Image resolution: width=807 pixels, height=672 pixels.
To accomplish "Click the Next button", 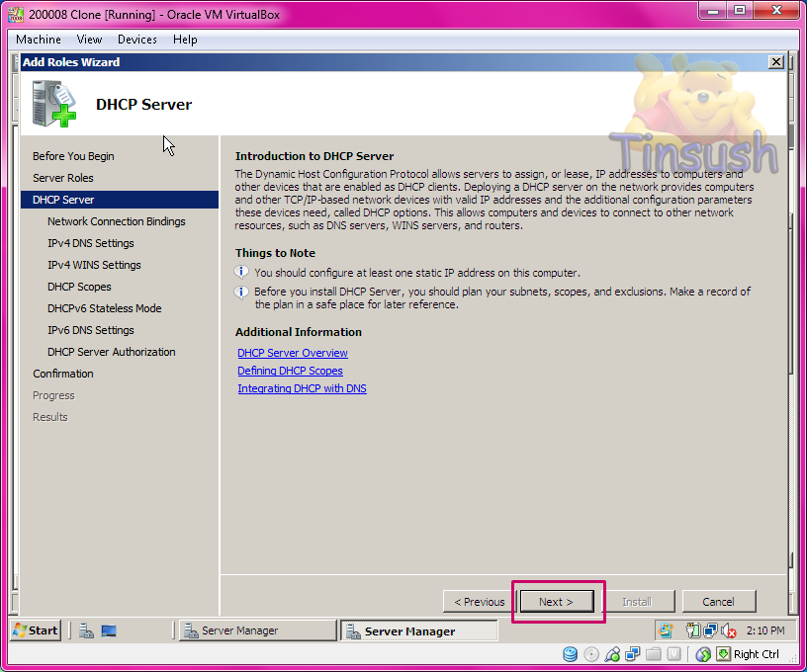I will 557,602.
